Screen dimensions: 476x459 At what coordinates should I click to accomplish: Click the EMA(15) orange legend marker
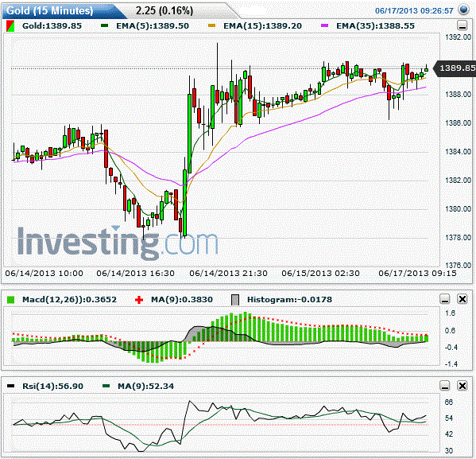click(x=211, y=26)
